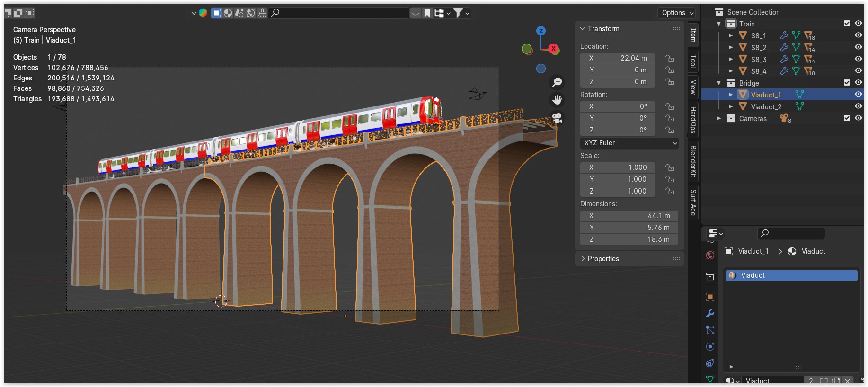The width and height of the screenshot is (868, 387).
Task: Select the Materials sphere filter icon
Action: [228, 13]
